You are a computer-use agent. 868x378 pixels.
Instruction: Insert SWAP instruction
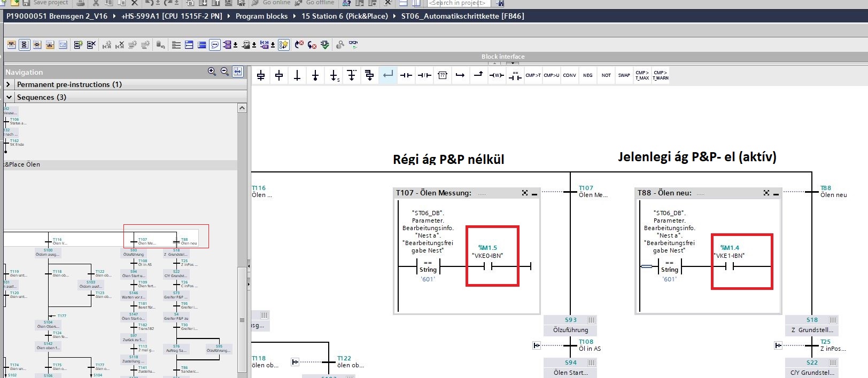point(624,75)
